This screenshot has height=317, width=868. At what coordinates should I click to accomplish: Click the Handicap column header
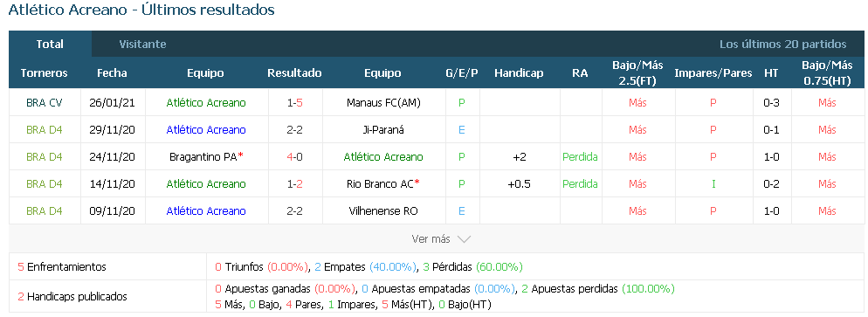pos(519,73)
